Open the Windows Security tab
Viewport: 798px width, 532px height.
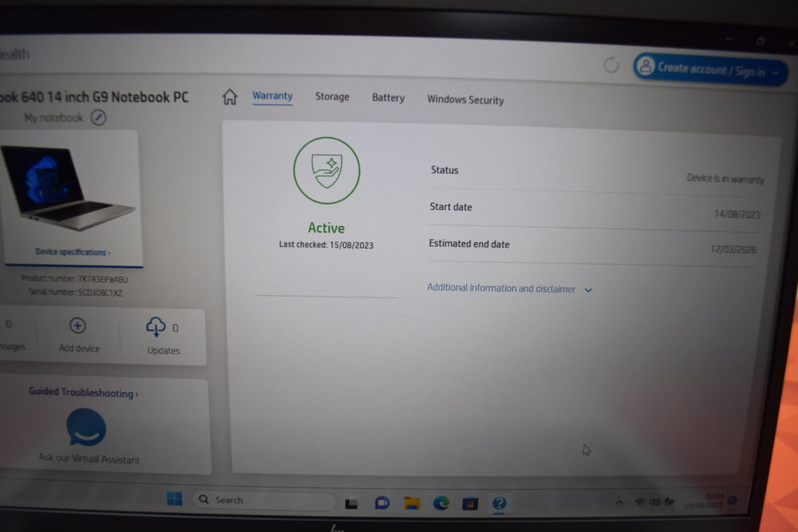point(466,100)
